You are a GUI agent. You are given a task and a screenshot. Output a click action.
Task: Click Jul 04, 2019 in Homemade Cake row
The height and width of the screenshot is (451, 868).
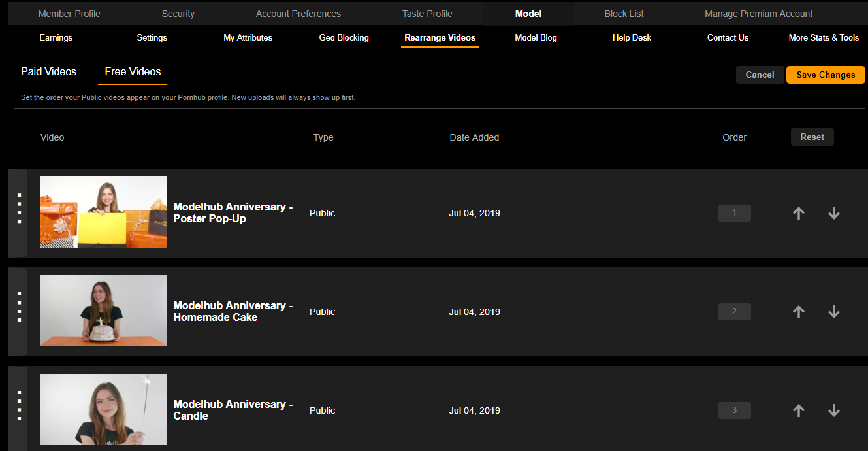[x=475, y=312]
